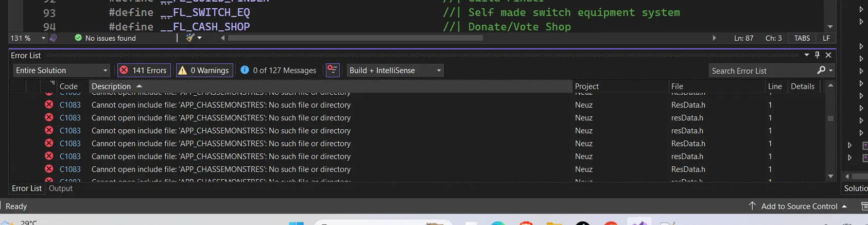Click the purple health indicator icon beside zoom
The height and width of the screenshot is (225, 868).
tap(53, 38)
